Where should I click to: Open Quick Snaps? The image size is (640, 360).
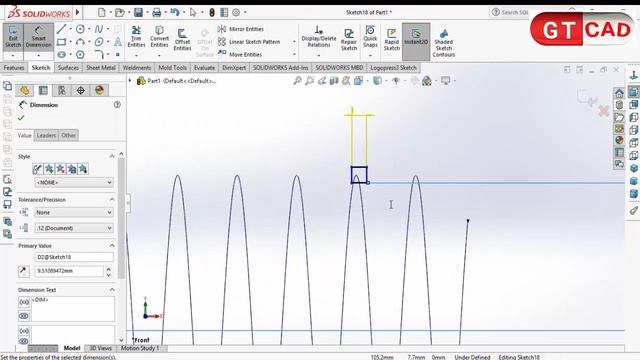pos(370,37)
